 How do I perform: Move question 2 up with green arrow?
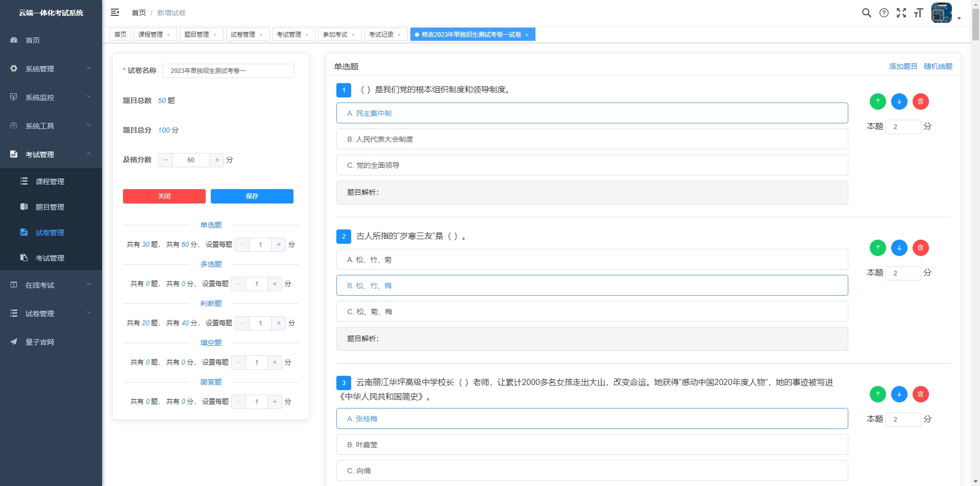coord(878,248)
